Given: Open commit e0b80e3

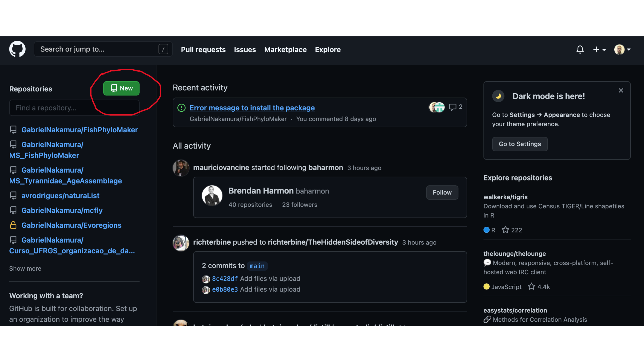Looking at the screenshot, I should coord(225,289).
